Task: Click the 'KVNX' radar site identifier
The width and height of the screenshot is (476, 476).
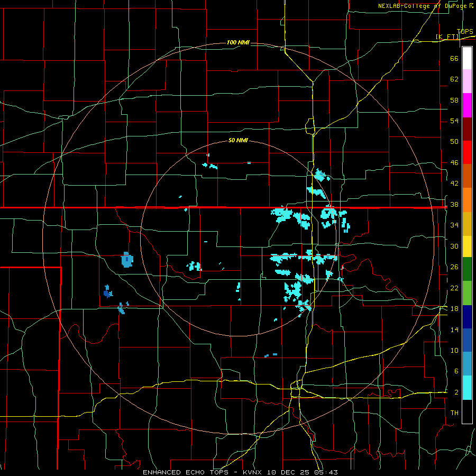Action: 253,472
